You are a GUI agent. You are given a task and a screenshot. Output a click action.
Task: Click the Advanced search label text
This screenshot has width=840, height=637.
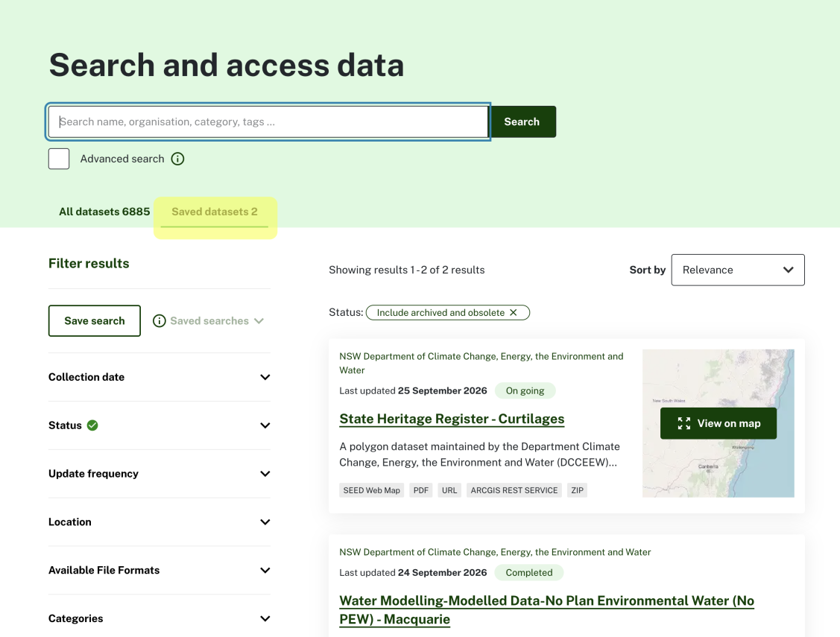(122, 159)
